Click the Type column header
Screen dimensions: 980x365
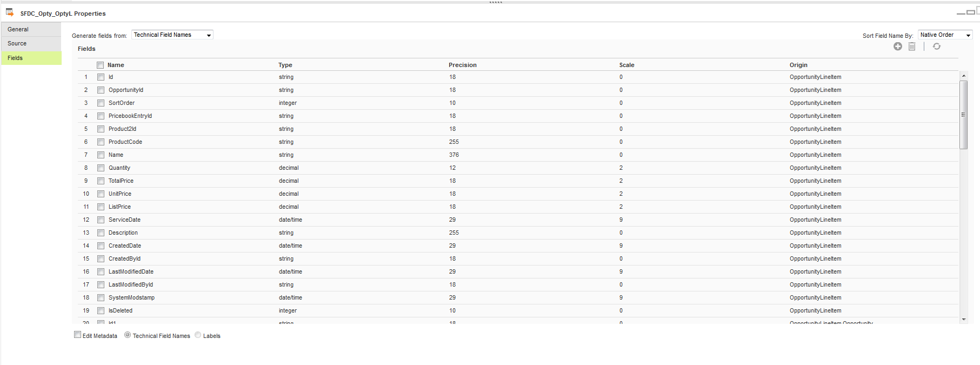coord(285,65)
